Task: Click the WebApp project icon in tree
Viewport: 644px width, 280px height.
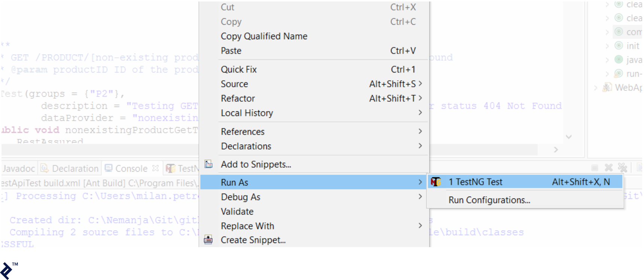Action: pyautogui.click(x=607, y=87)
